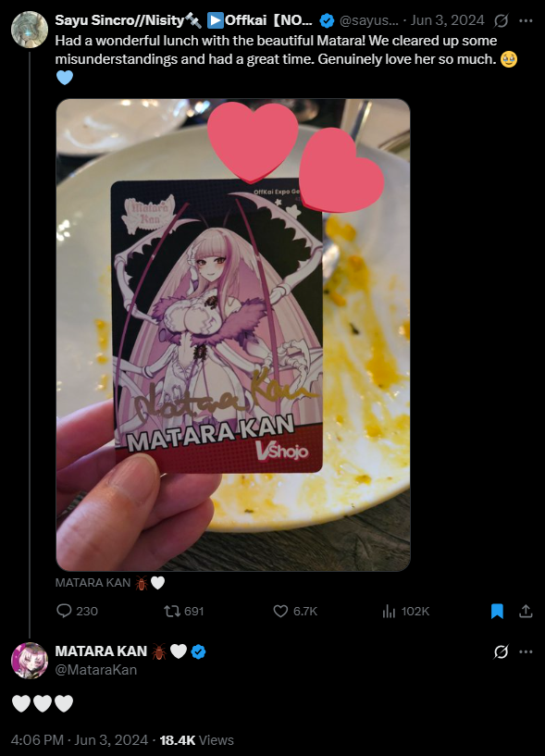The image size is (545, 756).
Task: Open Sayu Sincro's profile avatar
Action: (x=30, y=30)
